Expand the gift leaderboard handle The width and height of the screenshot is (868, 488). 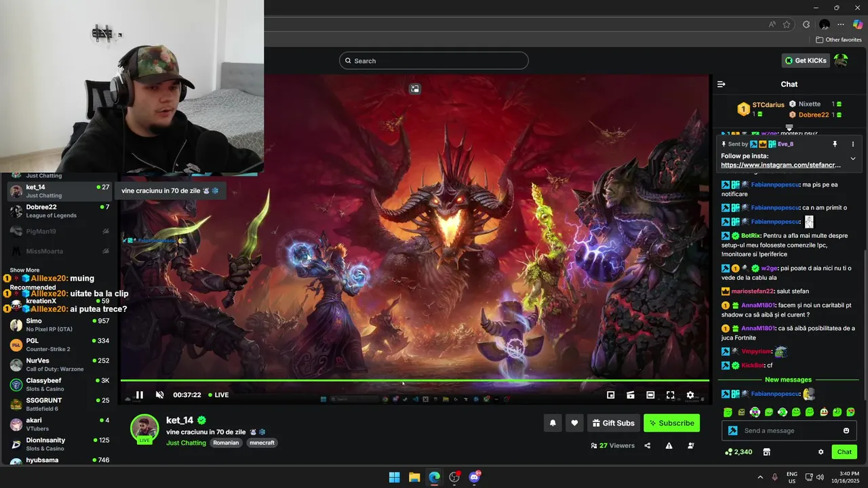pos(789,127)
